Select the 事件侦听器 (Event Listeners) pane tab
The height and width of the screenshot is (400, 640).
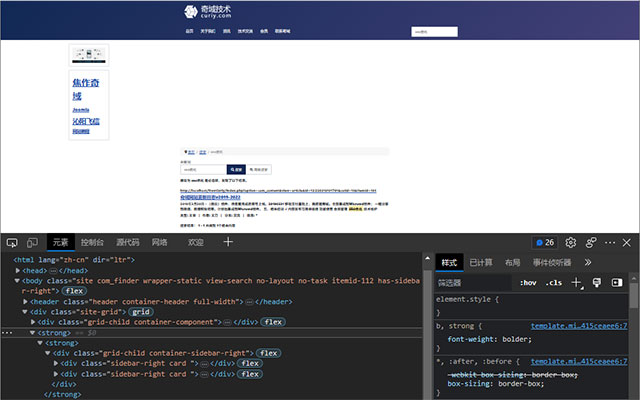point(552,263)
